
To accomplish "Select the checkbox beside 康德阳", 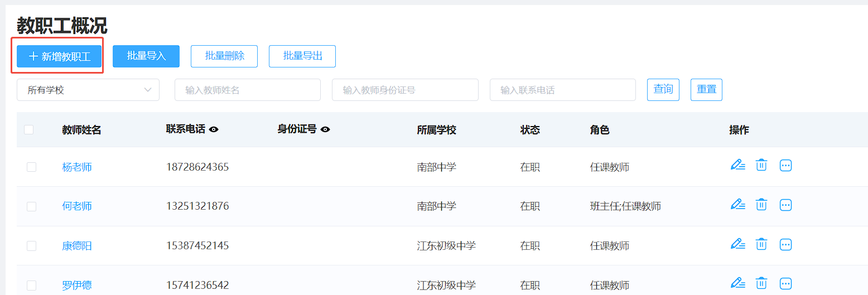I will pos(31,246).
